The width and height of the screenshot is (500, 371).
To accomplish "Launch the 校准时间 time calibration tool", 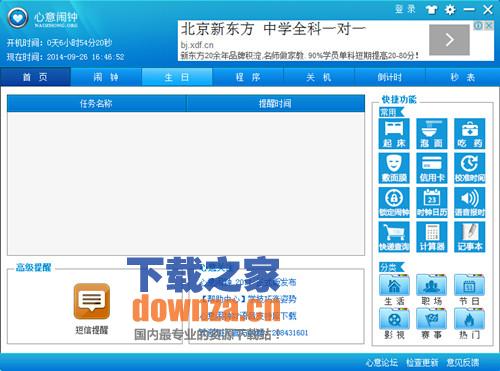I will point(470,168).
